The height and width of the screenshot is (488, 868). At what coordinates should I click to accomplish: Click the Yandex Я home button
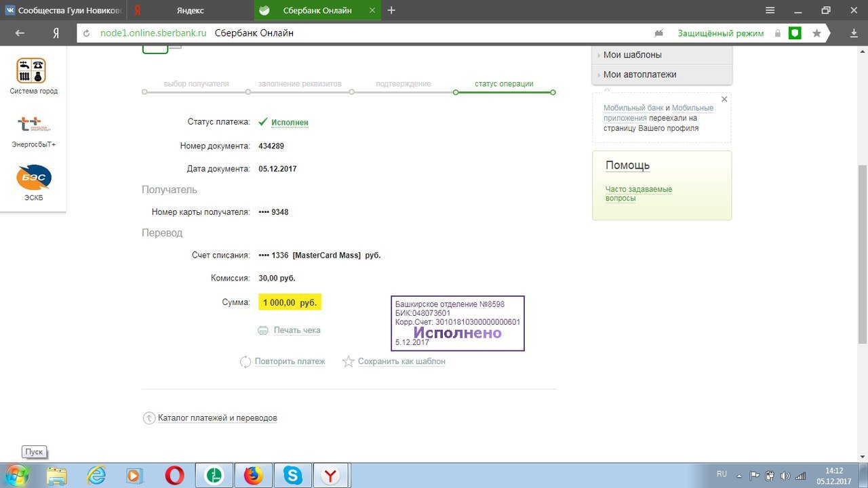click(x=56, y=33)
